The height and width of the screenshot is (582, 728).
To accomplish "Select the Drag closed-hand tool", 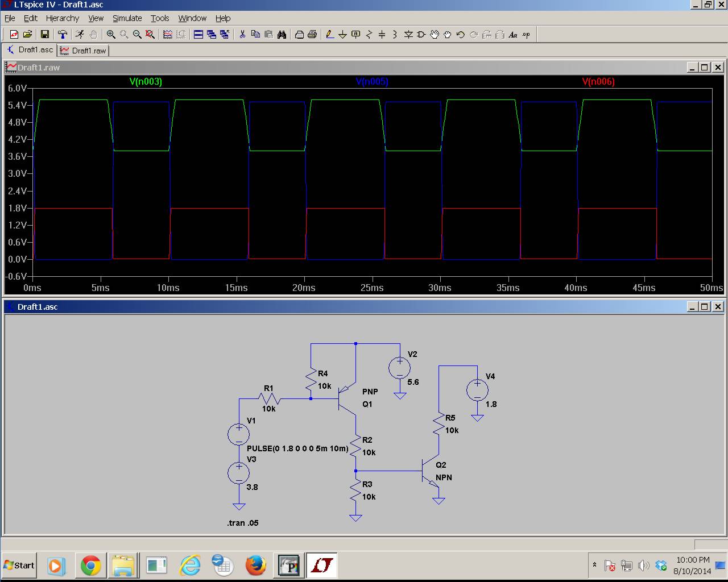I will click(448, 35).
